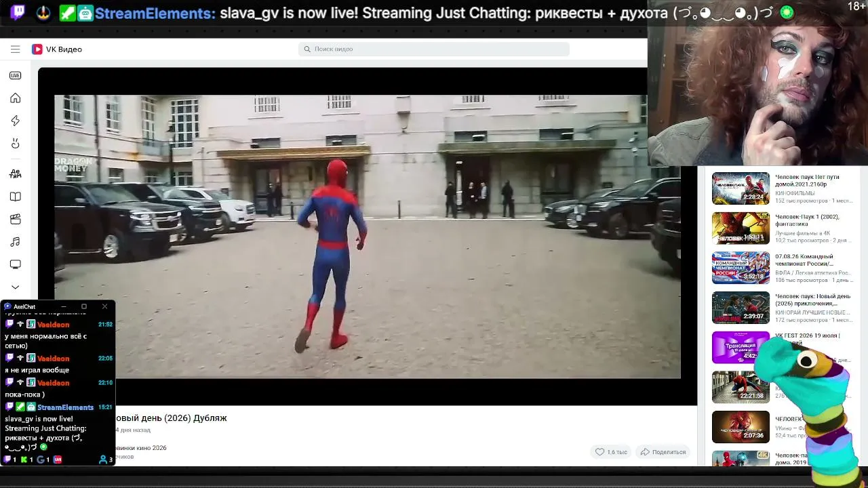Click StreamElements name in AxelChat
868x488 pixels.
click(x=65, y=407)
